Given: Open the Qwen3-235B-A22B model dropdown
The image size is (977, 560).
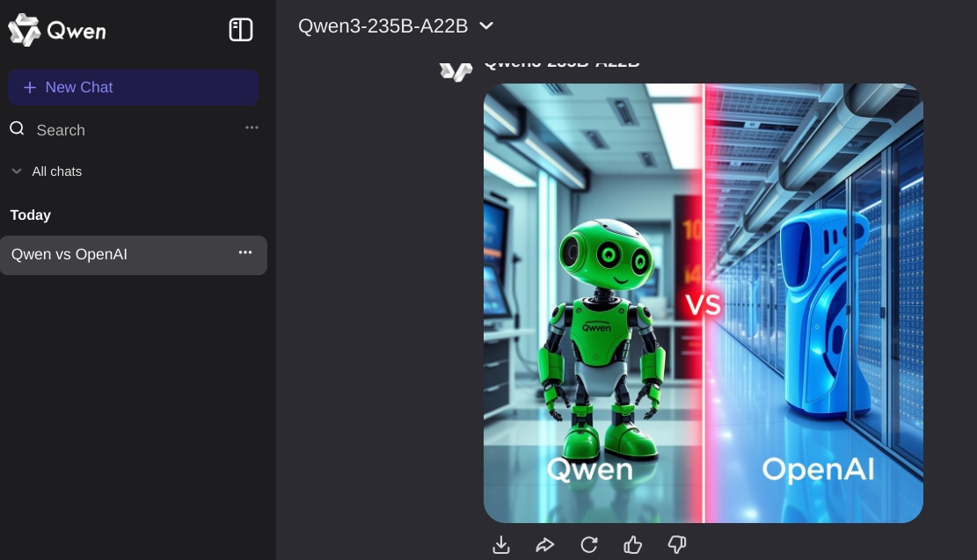Looking at the screenshot, I should tap(396, 25).
